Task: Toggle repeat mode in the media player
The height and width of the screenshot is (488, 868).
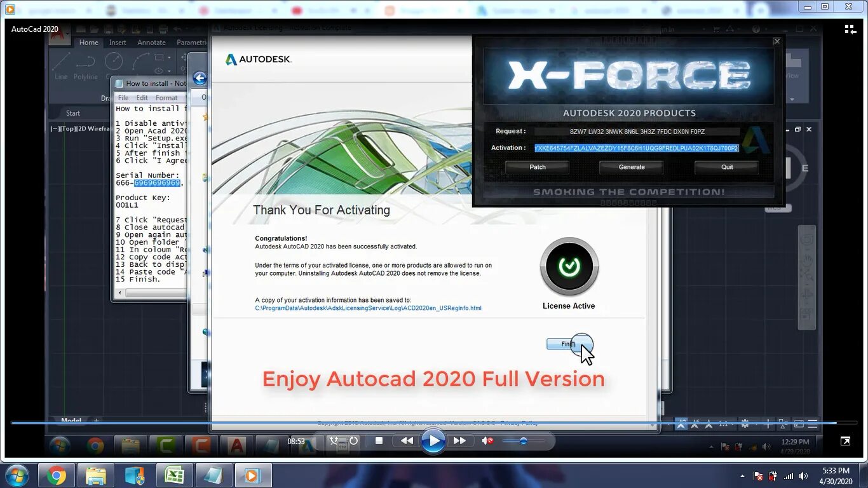Action: coord(353,440)
